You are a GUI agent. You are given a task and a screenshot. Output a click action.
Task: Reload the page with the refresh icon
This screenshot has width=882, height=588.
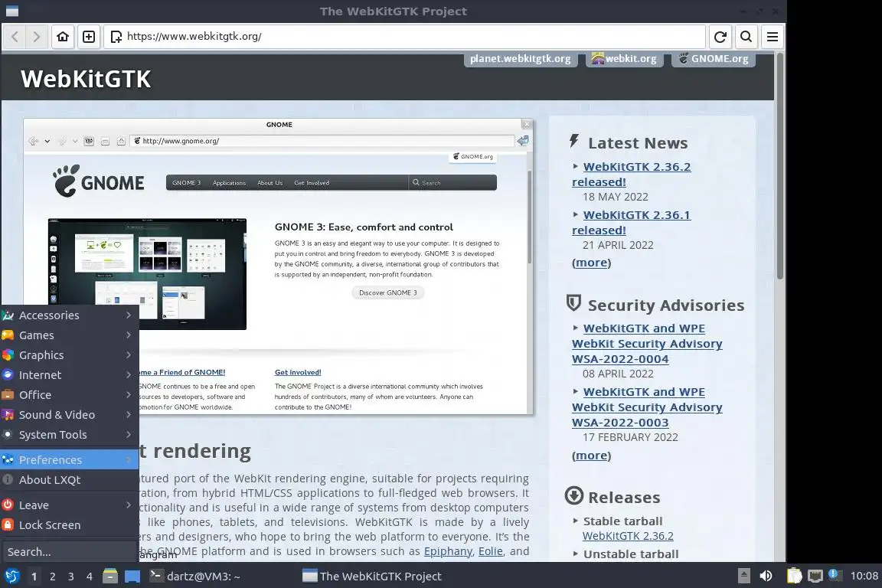click(720, 37)
